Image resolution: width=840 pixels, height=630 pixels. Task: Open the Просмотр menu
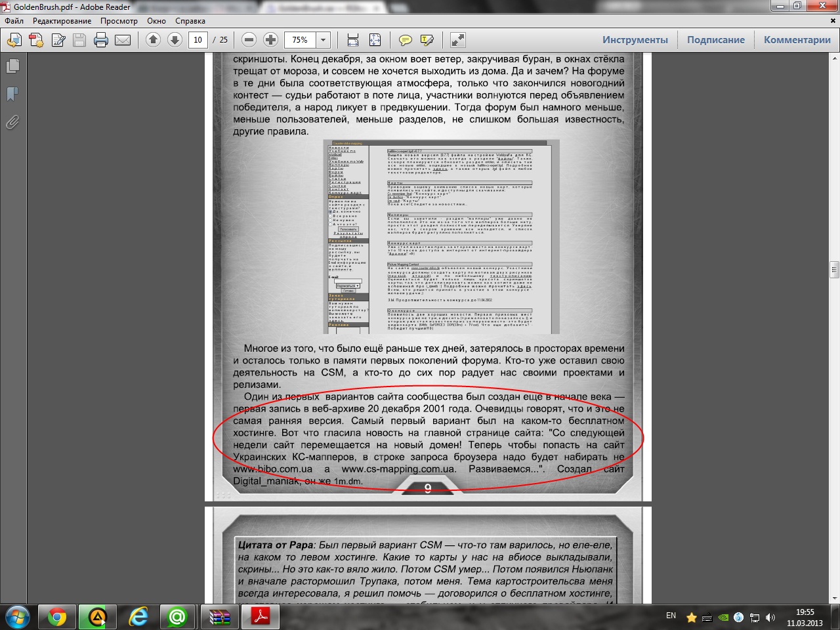pos(119,21)
